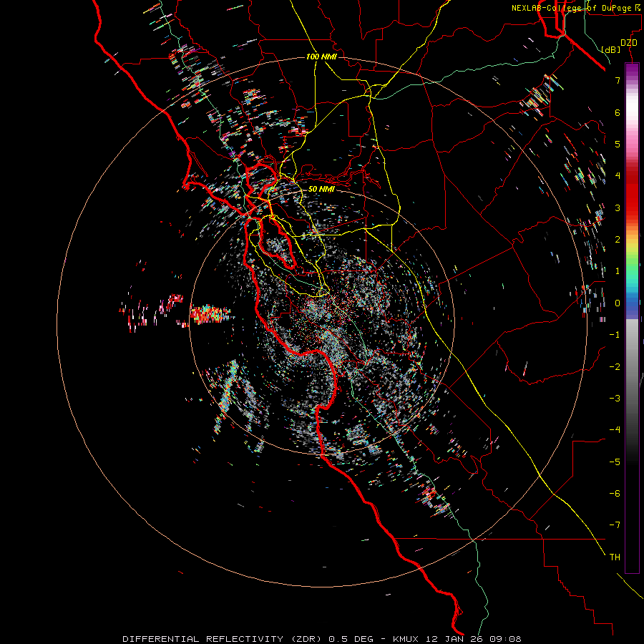Click the 0.5 DEG elevation angle text
644x644 pixels.
tap(351, 639)
